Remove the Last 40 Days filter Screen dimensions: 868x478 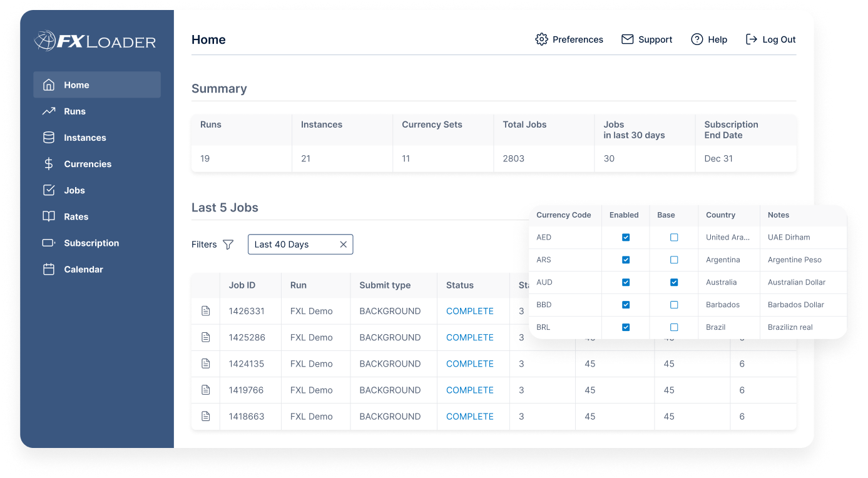pos(343,245)
